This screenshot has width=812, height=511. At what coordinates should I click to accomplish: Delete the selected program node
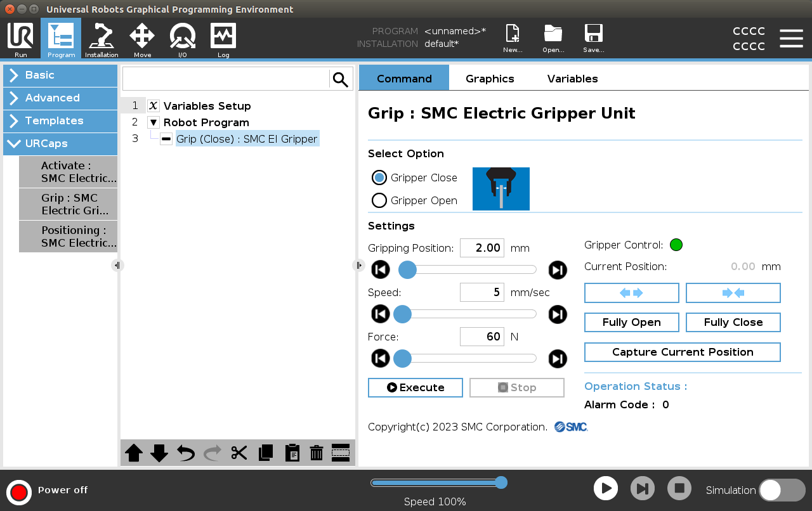point(317,453)
